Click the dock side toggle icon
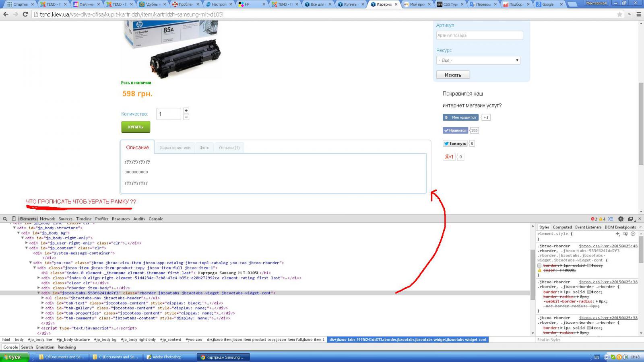The image size is (644, 362). tap(631, 219)
